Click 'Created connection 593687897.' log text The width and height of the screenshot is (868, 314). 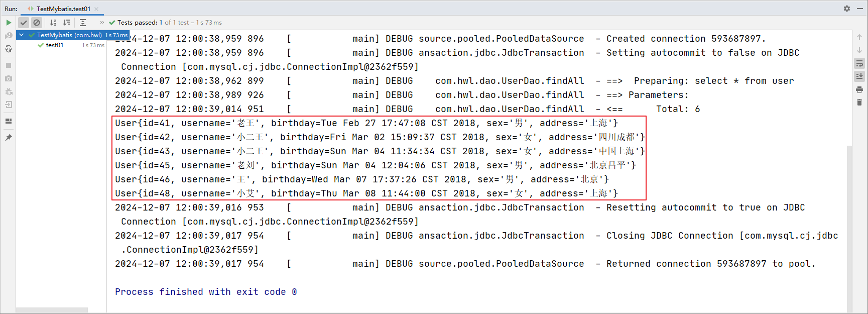(686, 39)
